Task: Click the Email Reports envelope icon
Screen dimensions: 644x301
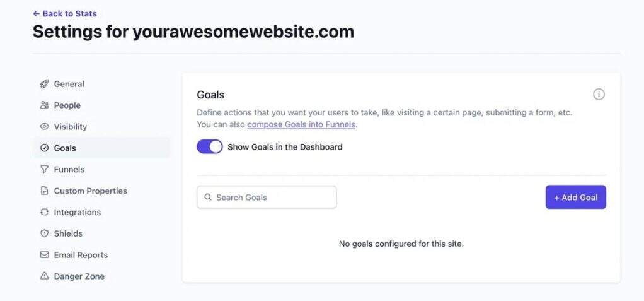Action: pyautogui.click(x=44, y=255)
